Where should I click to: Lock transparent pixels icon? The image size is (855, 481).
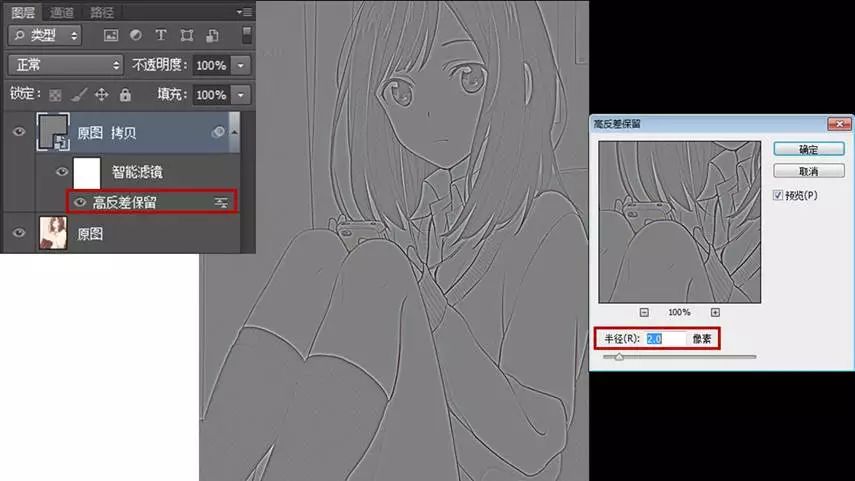point(56,95)
